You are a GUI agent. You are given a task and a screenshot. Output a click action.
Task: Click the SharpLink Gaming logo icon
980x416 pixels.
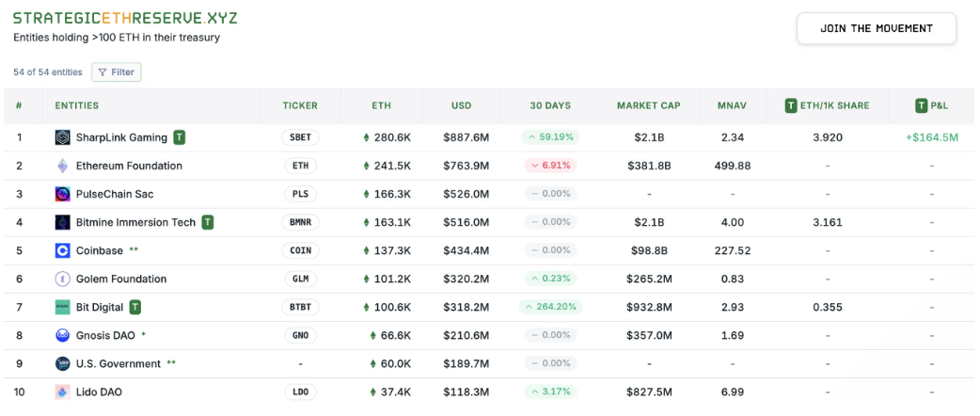63,137
